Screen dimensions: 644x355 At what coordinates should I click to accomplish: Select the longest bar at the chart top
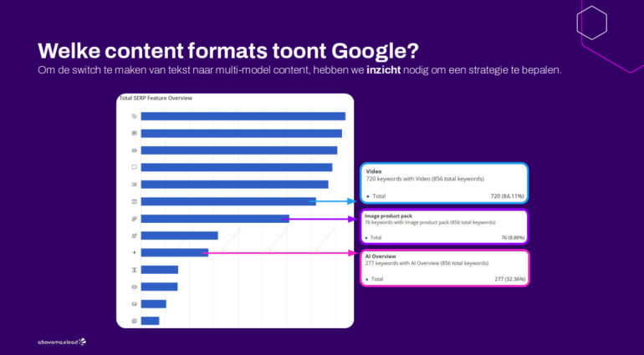pyautogui.click(x=243, y=117)
